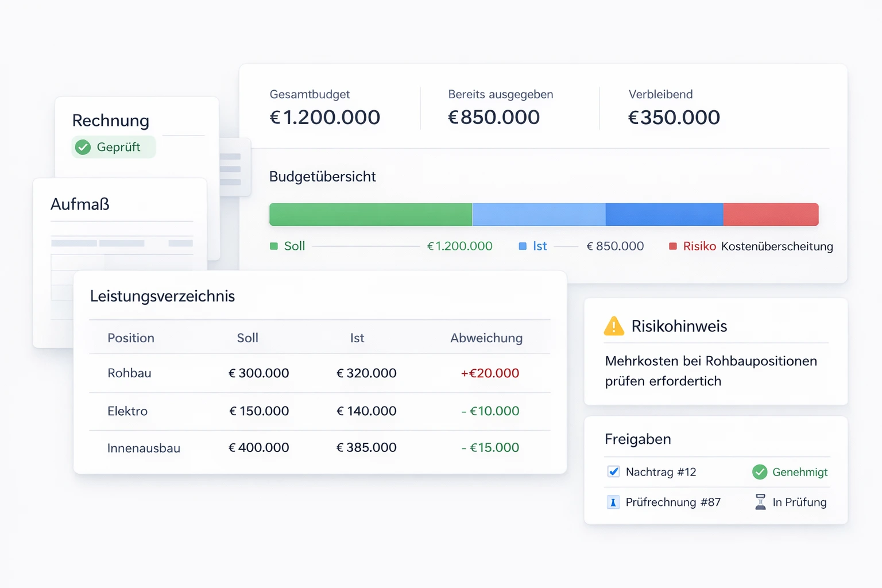The width and height of the screenshot is (882, 588).
Task: Click the Gesamtbudget amount €1.200.000
Action: tap(325, 117)
